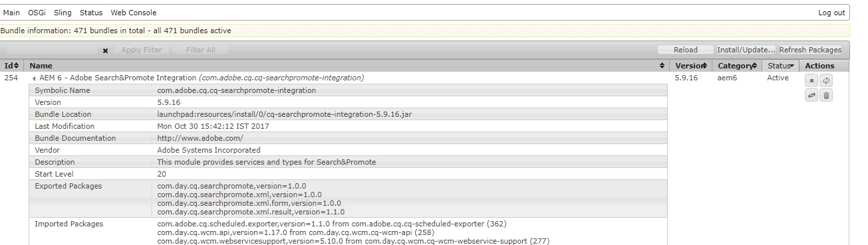The height and width of the screenshot is (245, 868).
Task: Open the Status menu
Action: [x=91, y=13]
